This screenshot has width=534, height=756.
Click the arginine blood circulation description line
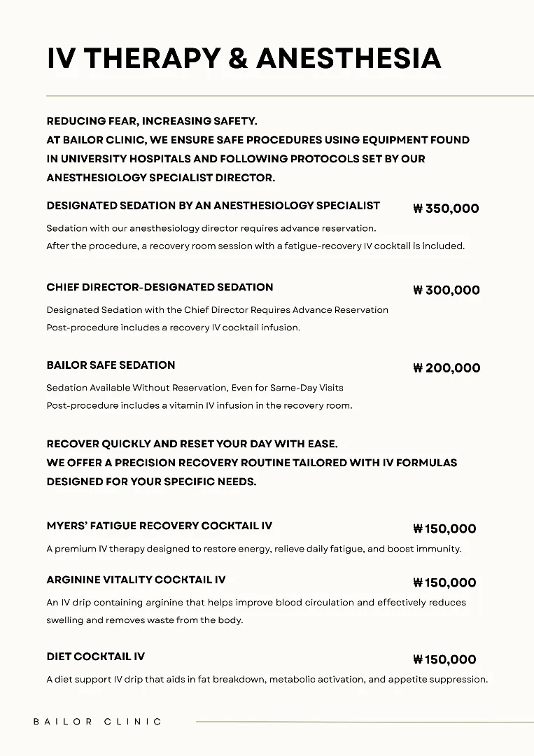point(255,603)
